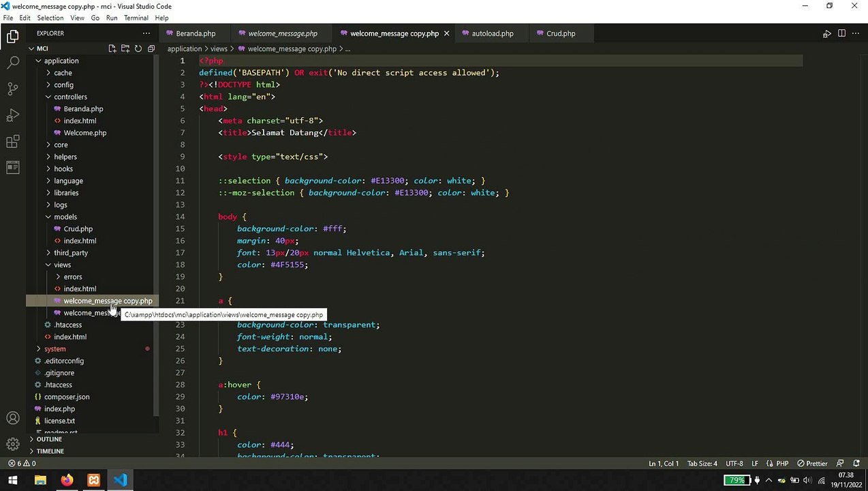Image resolution: width=868 pixels, height=491 pixels.
Task: Click Ln 1, Col 1 in status bar
Action: (x=663, y=464)
